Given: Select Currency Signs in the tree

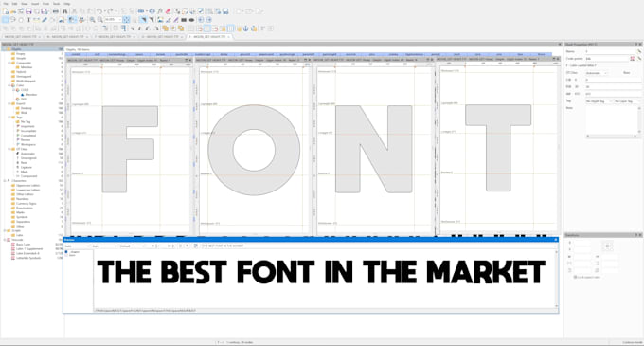Looking at the screenshot, I should coord(27,204).
